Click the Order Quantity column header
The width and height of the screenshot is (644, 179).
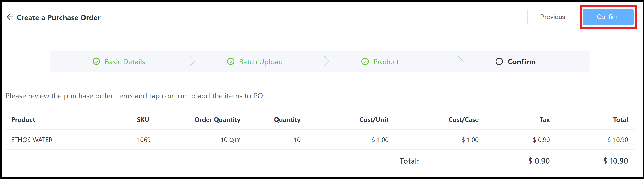(218, 120)
